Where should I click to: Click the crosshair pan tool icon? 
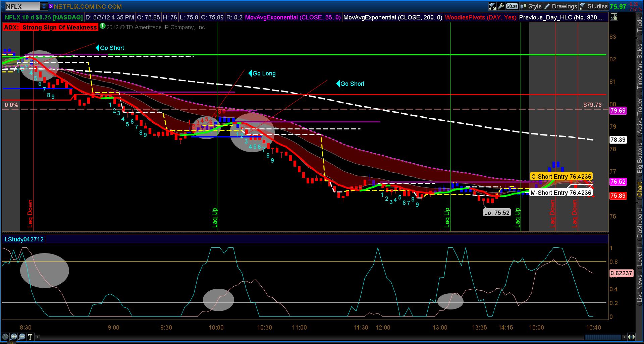(5, 337)
